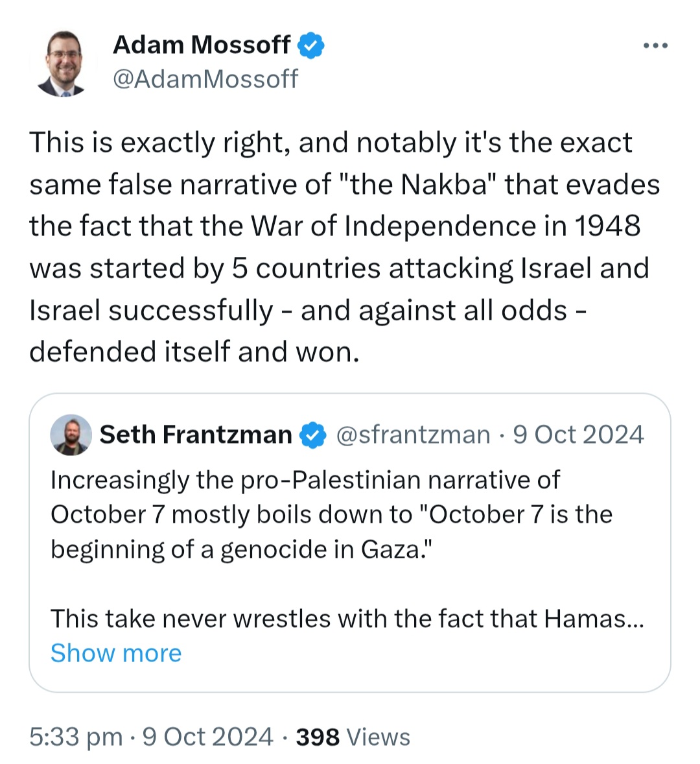Click the quoted tweet card border area

[349, 543]
